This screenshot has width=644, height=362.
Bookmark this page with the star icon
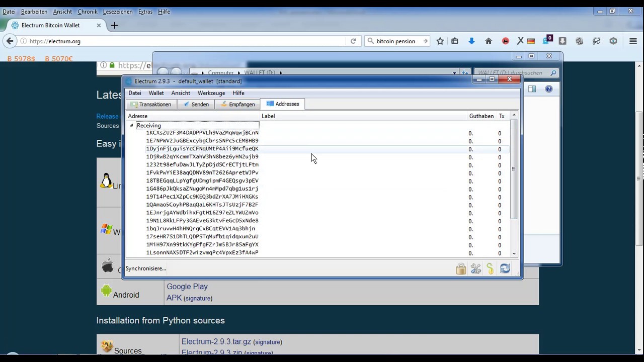tap(440, 41)
